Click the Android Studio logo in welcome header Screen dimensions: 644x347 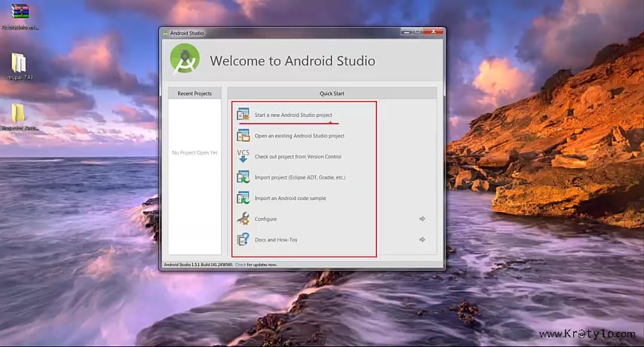pyautogui.click(x=185, y=60)
